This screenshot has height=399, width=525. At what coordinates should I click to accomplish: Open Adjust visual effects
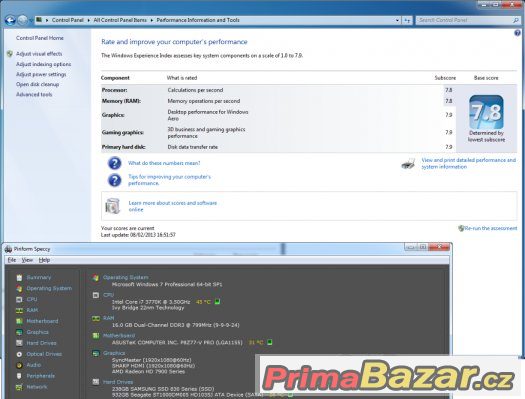pyautogui.click(x=39, y=54)
